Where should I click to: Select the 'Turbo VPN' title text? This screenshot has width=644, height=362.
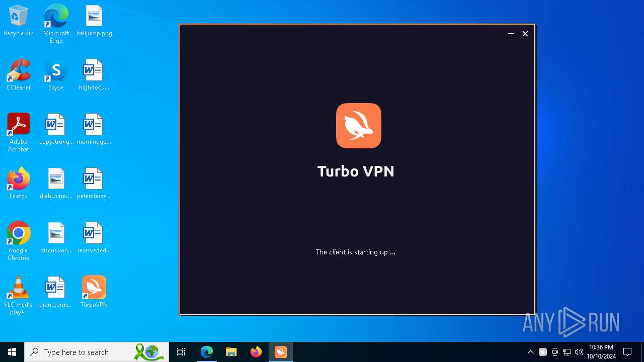click(x=356, y=171)
